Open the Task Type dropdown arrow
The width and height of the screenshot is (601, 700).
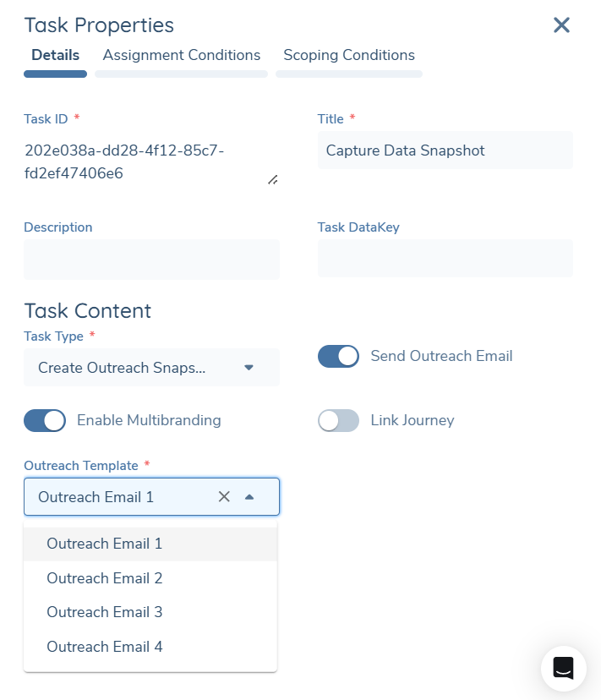coord(249,368)
